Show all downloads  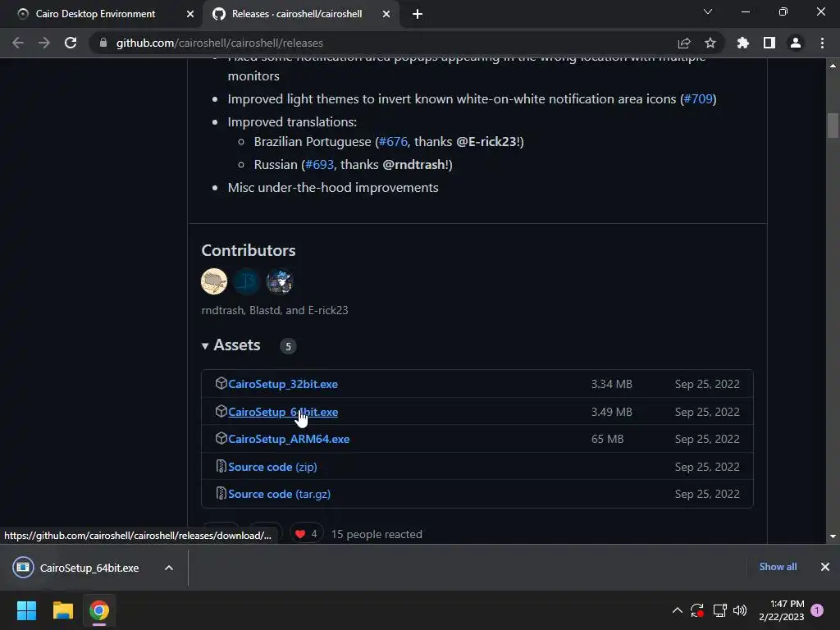tap(778, 567)
